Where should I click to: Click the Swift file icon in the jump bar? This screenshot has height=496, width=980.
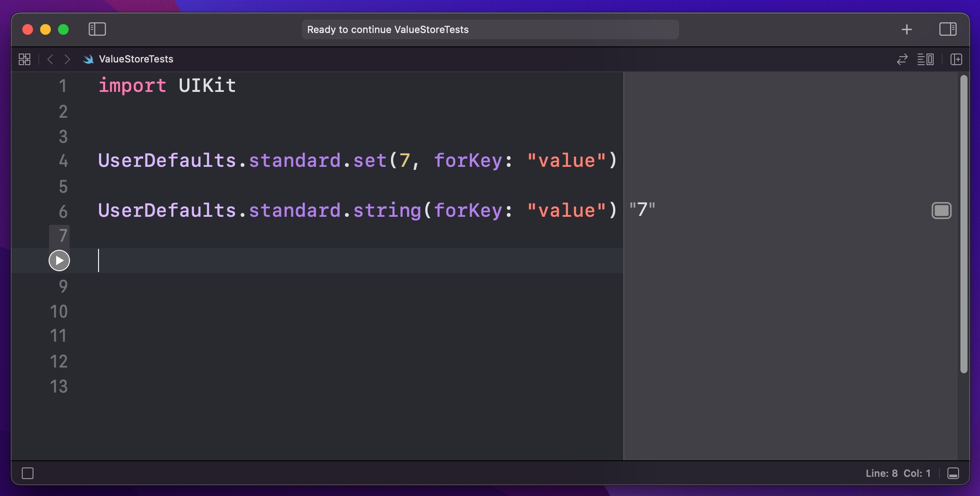coord(88,59)
